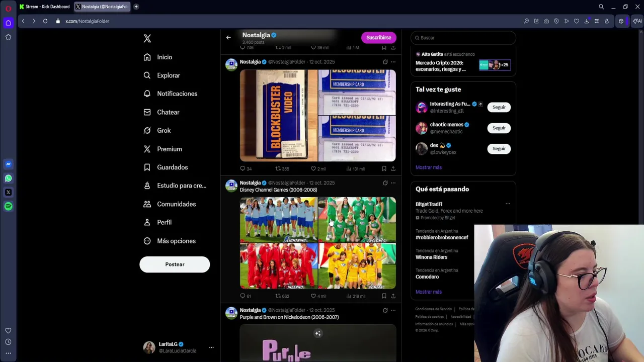Reload the page
Image resolution: width=644 pixels, height=362 pixels.
45,21
